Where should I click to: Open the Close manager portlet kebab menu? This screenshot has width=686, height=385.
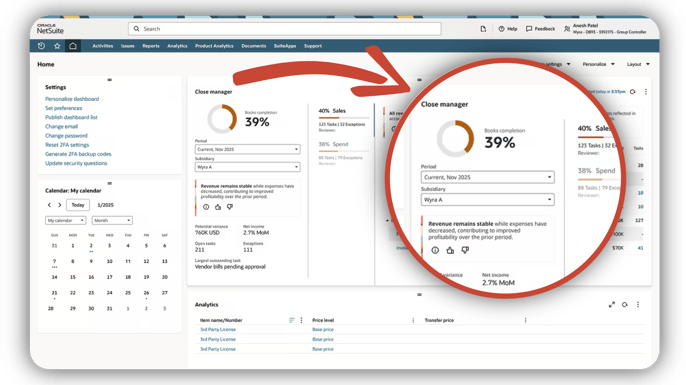646,92
